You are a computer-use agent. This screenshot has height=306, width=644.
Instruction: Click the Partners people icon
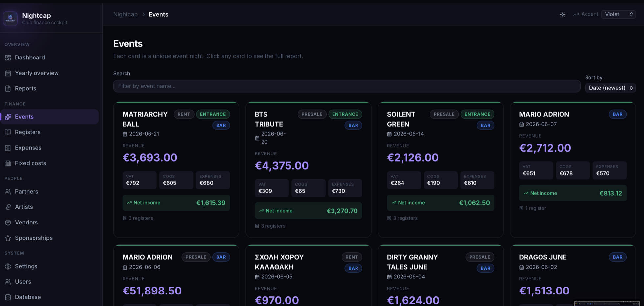[8, 191]
